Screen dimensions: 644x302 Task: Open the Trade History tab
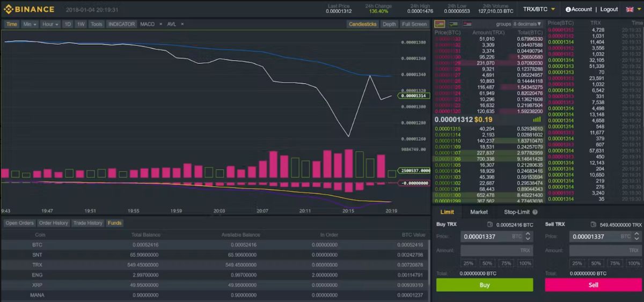click(x=88, y=223)
